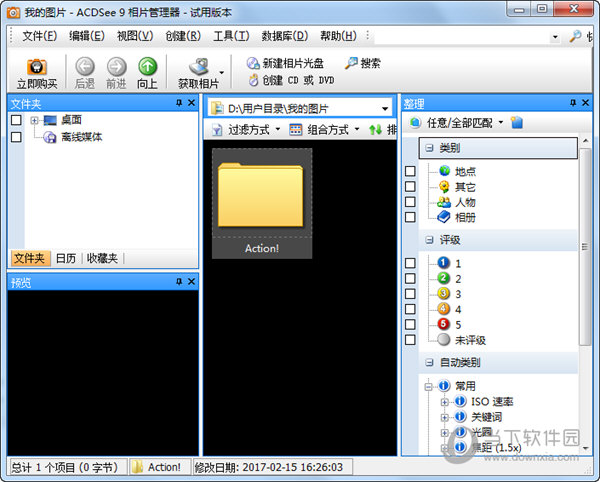600x482 pixels.
Task: Check the 离线媒体 checkbox
Action: point(16,137)
